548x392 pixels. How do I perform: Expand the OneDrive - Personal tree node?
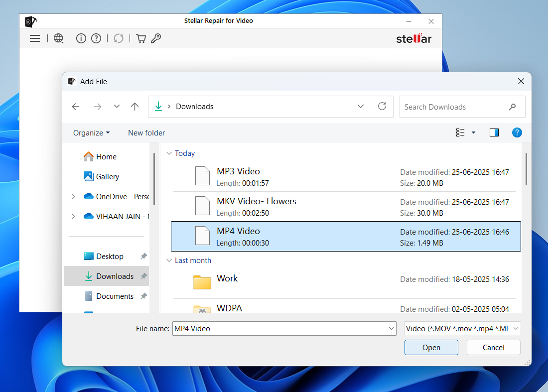click(73, 197)
